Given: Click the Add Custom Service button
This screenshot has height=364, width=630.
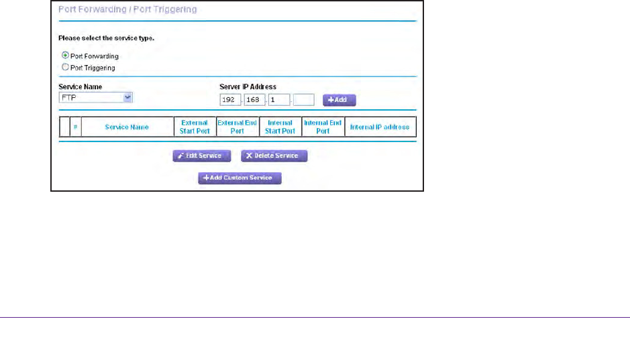Looking at the screenshot, I should 240,178.
